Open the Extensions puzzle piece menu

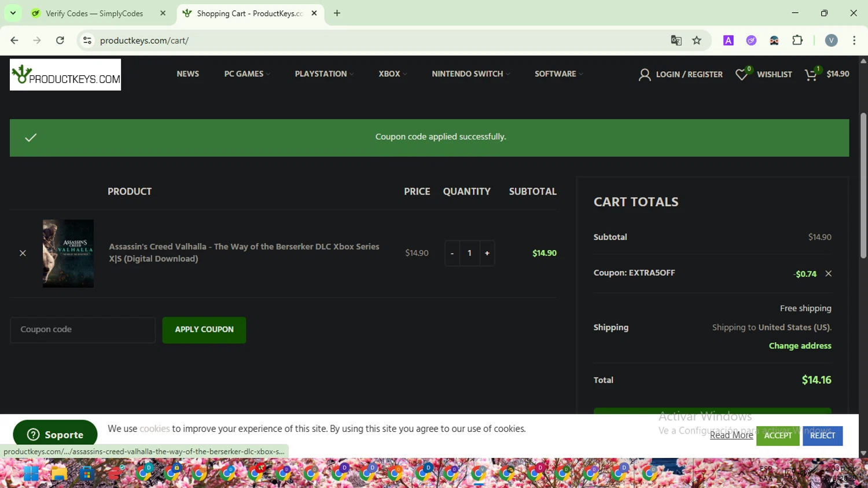tap(797, 41)
